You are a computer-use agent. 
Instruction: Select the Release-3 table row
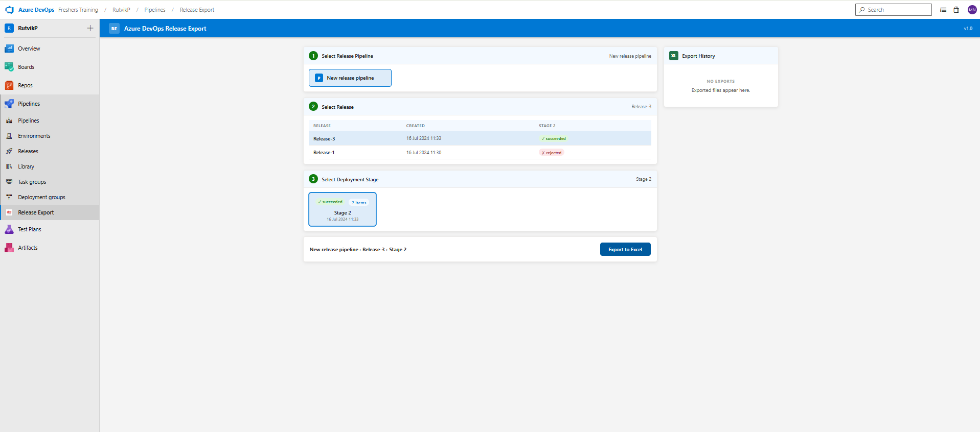tap(480, 138)
